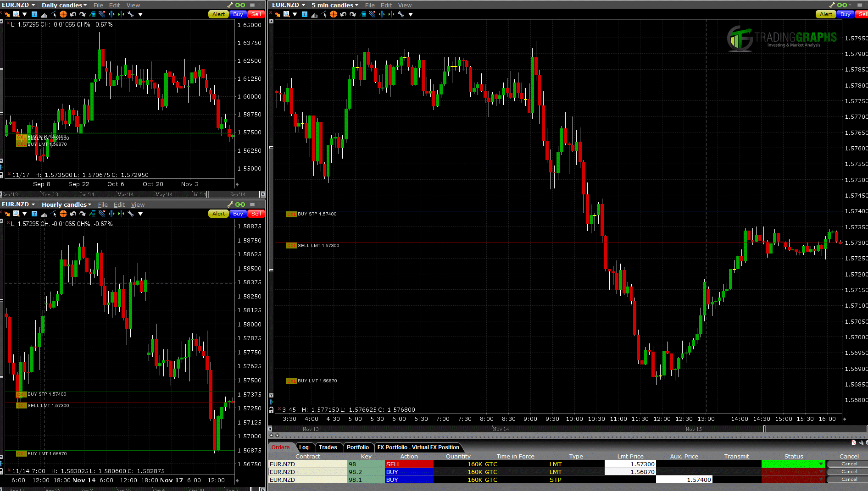Click the Buy button on the Daily chart
The width and height of the screenshot is (868, 491).
tap(238, 14)
